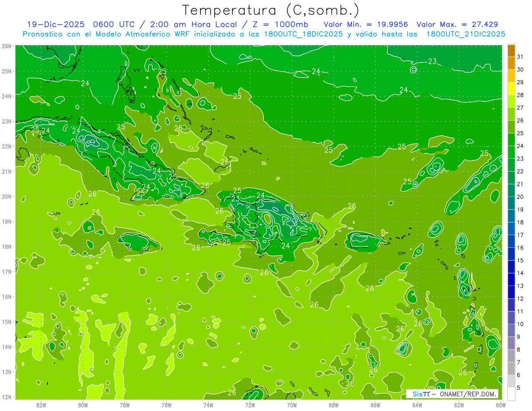Click the 23N latitude axis label
532x411 pixels.
6,121
